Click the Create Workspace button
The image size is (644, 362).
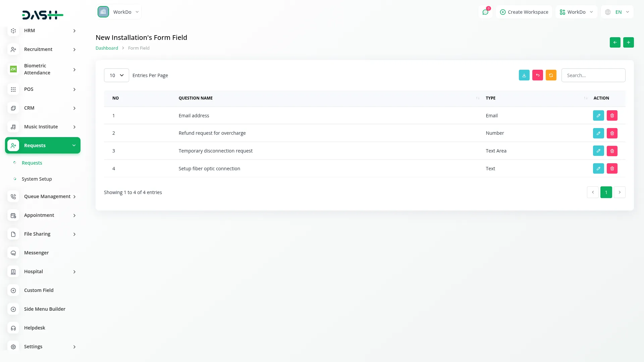pyautogui.click(x=524, y=12)
